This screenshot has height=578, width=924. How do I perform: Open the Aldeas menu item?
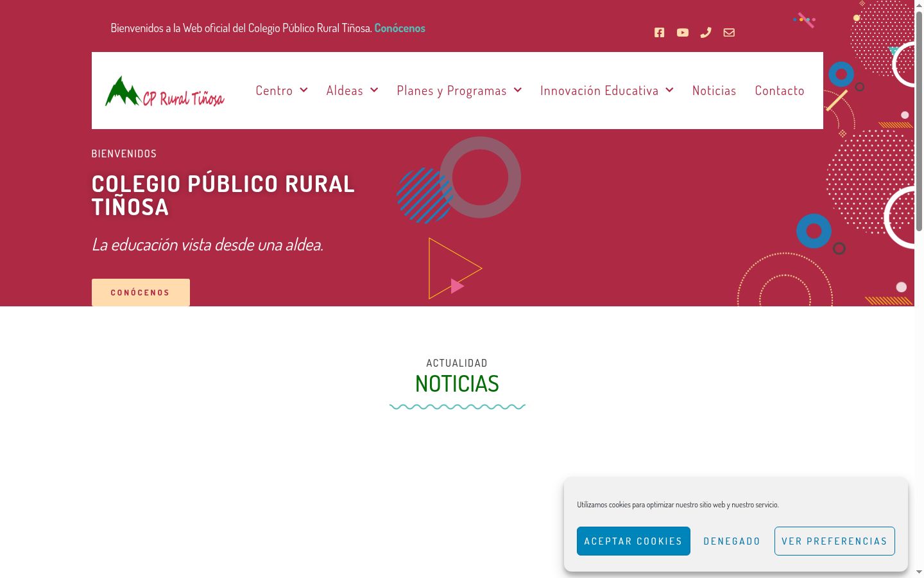coord(345,91)
